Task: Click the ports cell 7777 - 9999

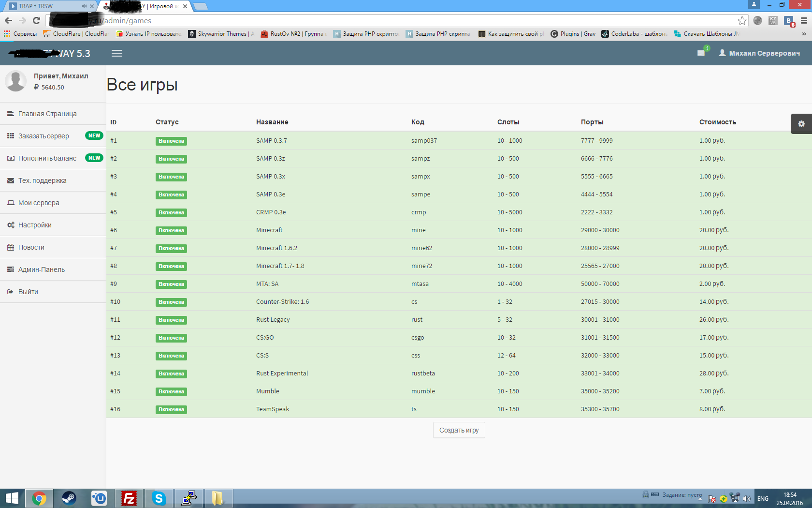Action: click(x=597, y=141)
